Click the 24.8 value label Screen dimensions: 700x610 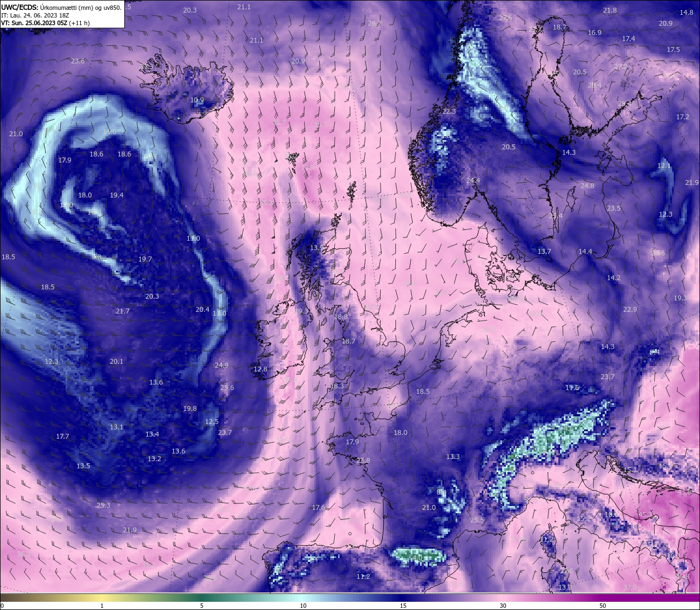click(x=587, y=186)
